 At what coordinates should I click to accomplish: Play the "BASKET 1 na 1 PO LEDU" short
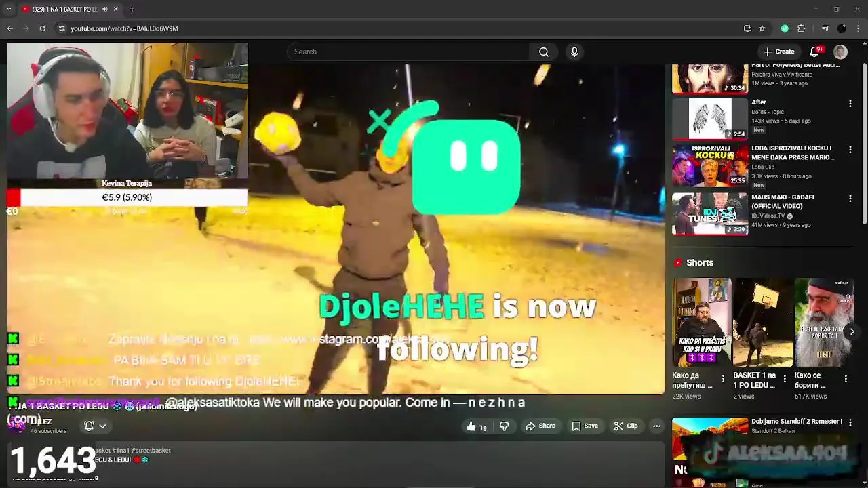click(763, 323)
